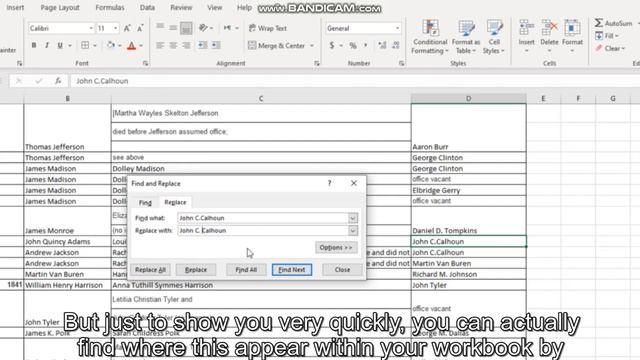Viewport: 640px width, 360px height.
Task: Click Find Next button
Action: click(292, 270)
